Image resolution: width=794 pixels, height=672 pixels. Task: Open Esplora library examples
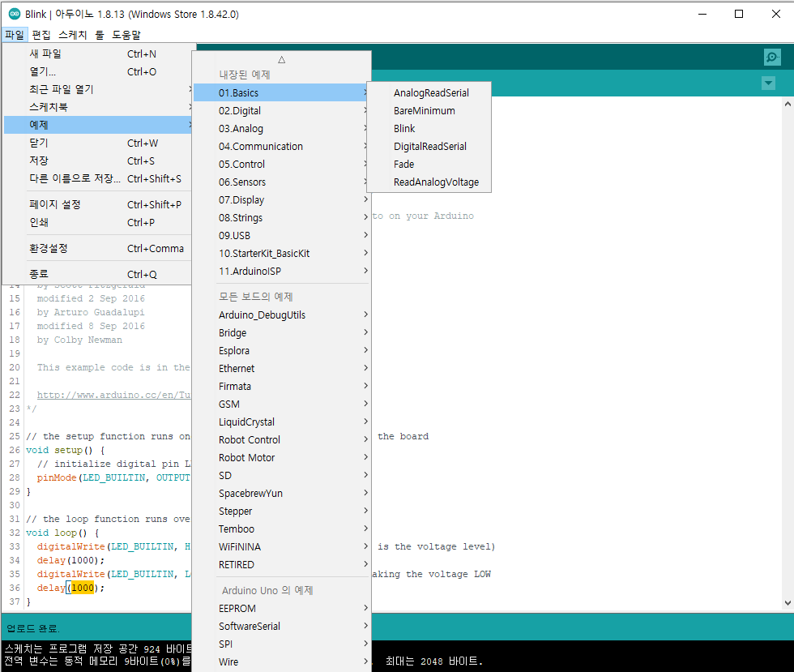(282, 350)
